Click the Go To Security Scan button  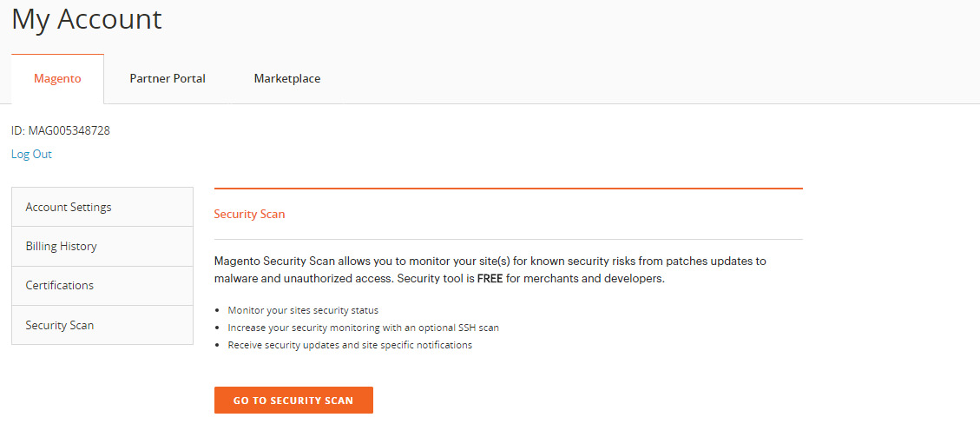(293, 401)
